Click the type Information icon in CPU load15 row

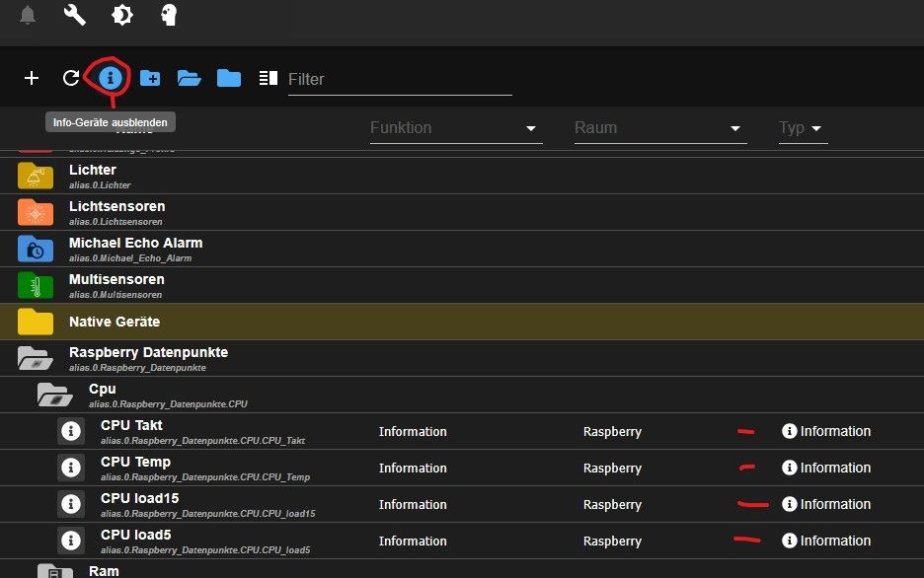(x=789, y=504)
